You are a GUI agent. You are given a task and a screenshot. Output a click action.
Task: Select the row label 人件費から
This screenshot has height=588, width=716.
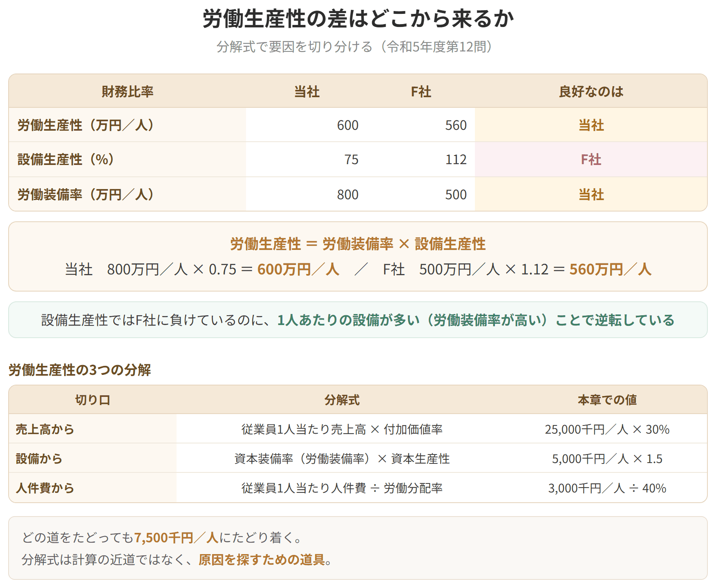click(45, 488)
